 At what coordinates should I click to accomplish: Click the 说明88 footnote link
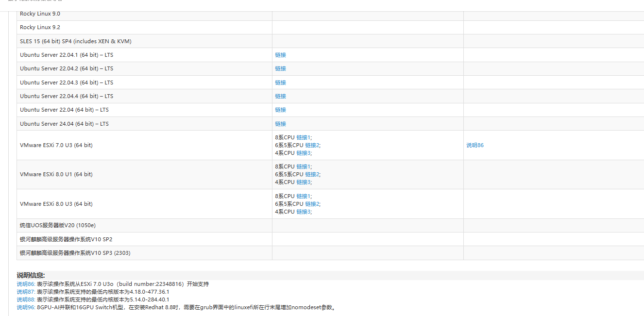click(x=26, y=299)
